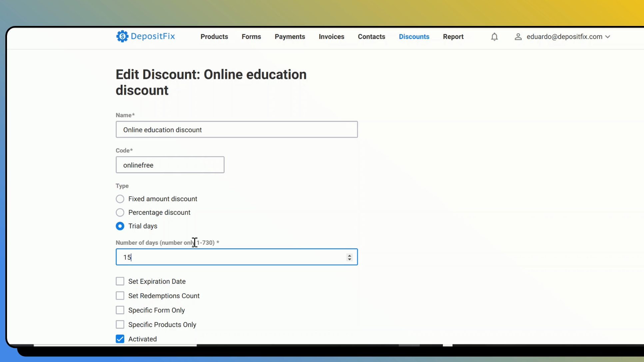Focus the Code input field

coord(170,165)
